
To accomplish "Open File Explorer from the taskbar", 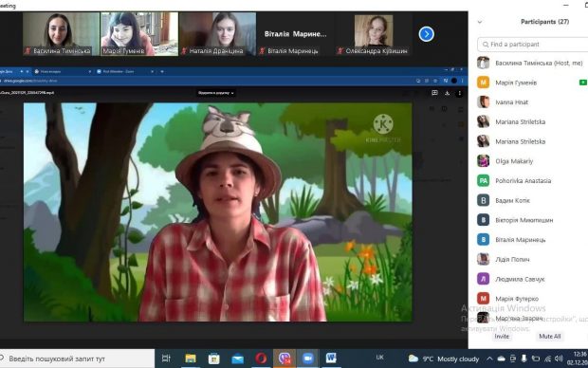I will tap(191, 359).
